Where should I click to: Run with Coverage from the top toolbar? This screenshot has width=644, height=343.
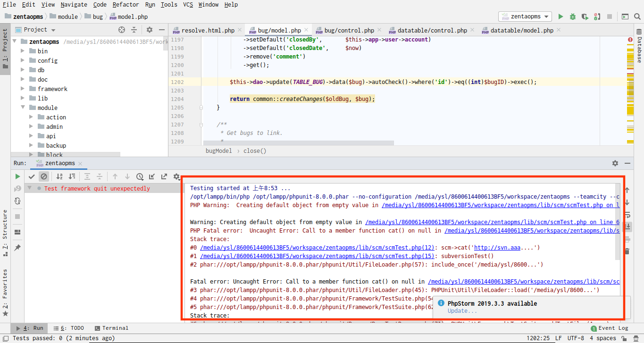[x=585, y=17]
